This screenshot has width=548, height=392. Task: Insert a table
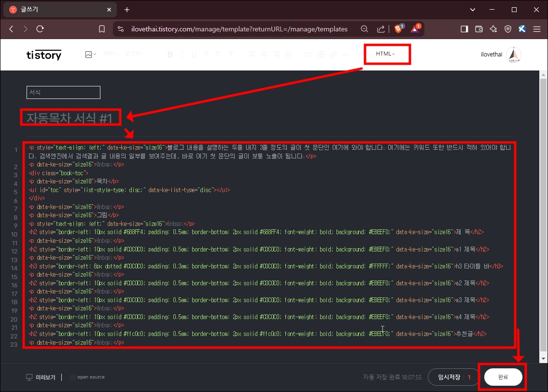point(321,55)
